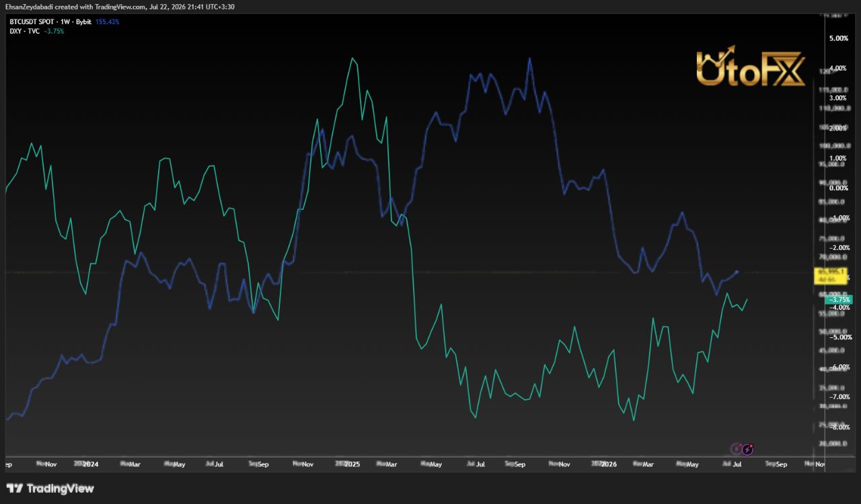Open the TradingView.com attribution text in header
Viewport: 861px width, 504px height.
click(x=120, y=7)
